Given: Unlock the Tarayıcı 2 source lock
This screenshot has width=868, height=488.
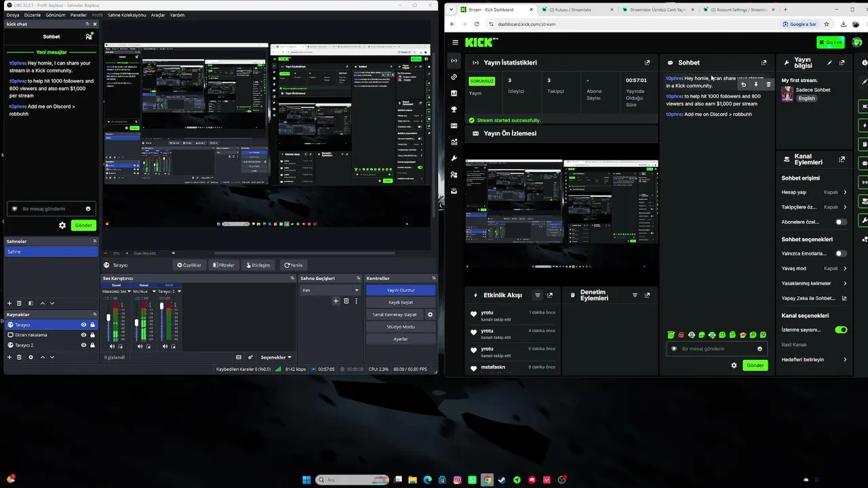Looking at the screenshot, I should (93, 345).
